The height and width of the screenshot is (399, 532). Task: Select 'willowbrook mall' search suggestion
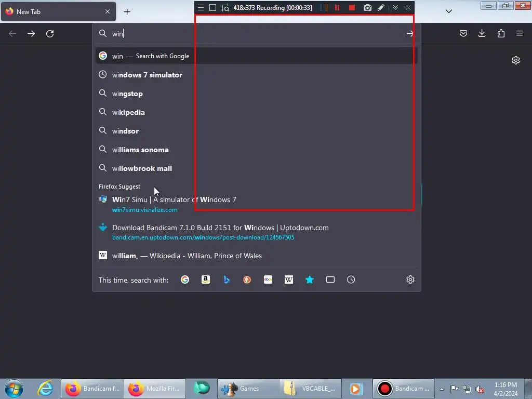tap(257, 168)
